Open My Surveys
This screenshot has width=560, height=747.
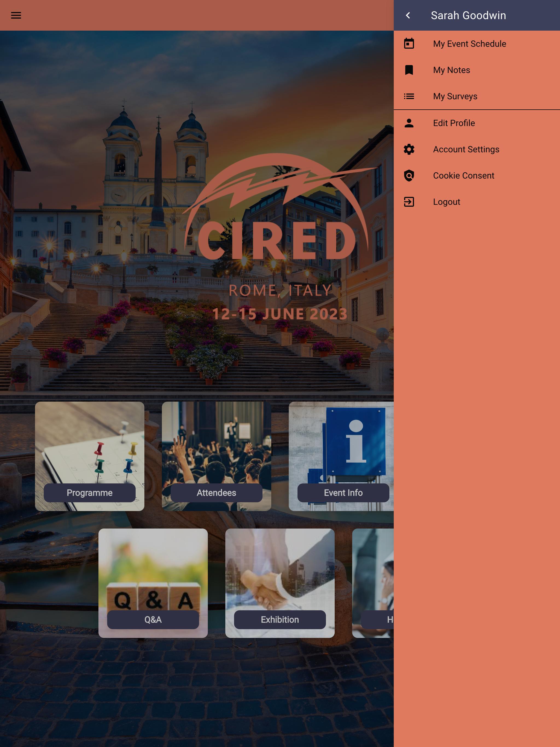pyautogui.click(x=477, y=96)
